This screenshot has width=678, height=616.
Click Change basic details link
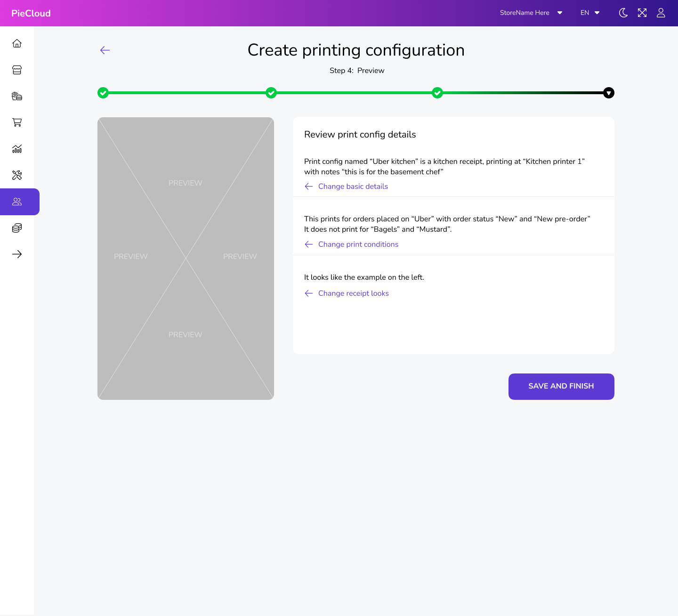coord(353,186)
